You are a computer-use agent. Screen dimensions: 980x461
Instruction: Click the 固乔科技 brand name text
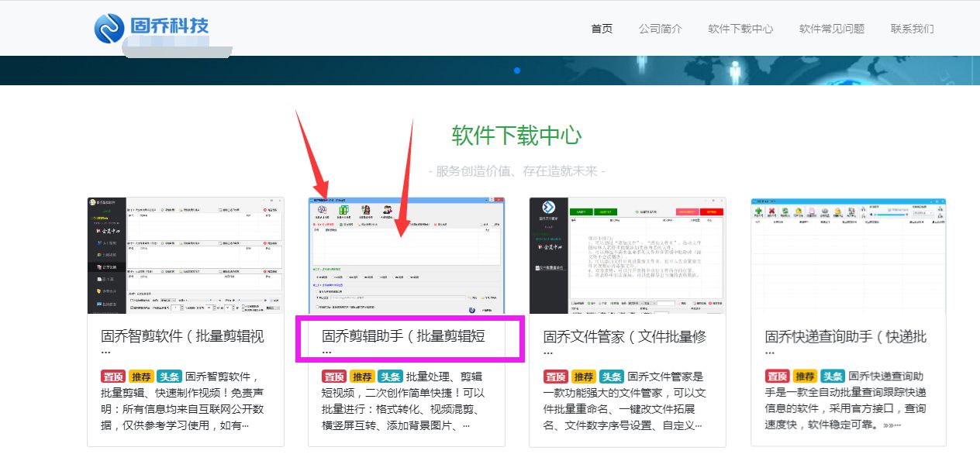point(170,26)
